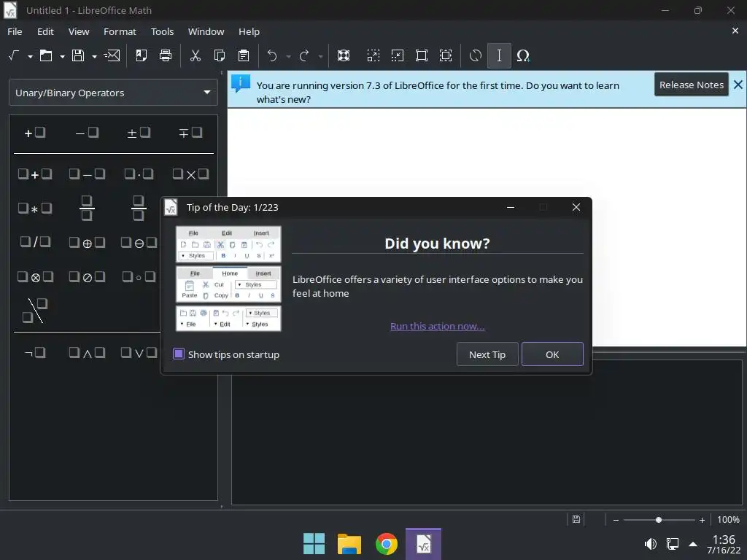The image size is (747, 560).
Task: Click the LibreOffice Help lifebuoy icon
Action: coord(344,55)
